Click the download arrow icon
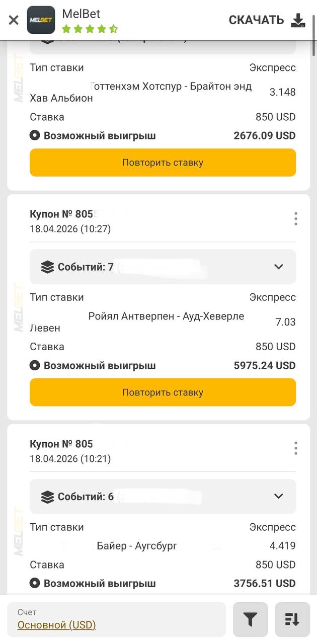 (x=298, y=20)
